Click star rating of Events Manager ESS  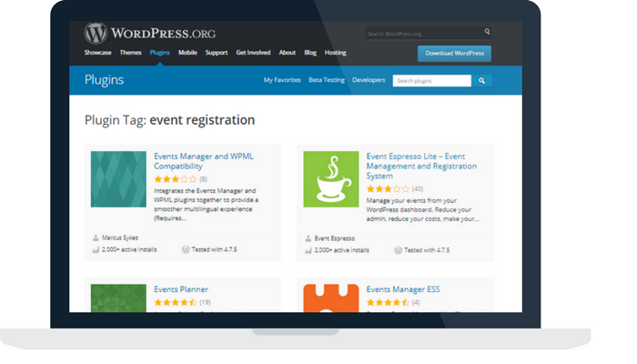click(x=388, y=302)
